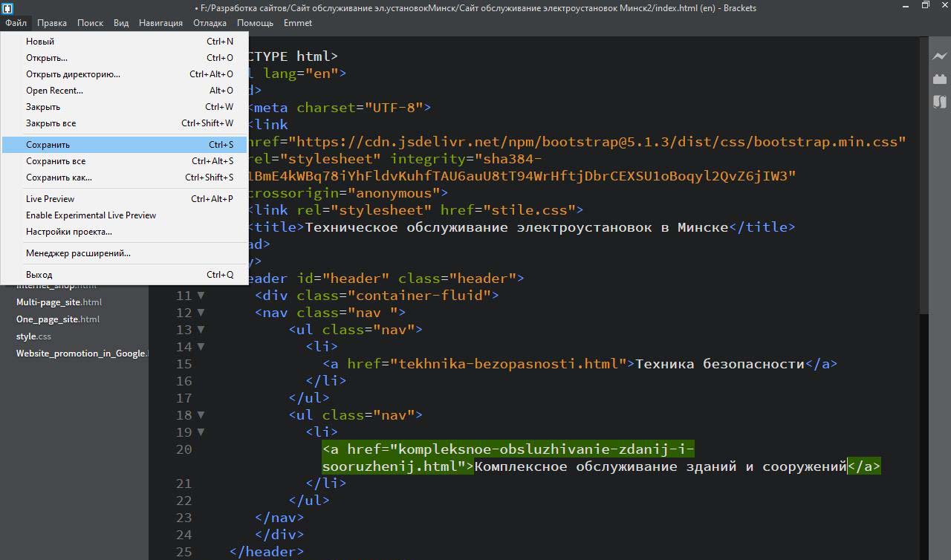This screenshot has height=560, width=951.
Task: Select Open Recent… menu item
Action: (54, 91)
